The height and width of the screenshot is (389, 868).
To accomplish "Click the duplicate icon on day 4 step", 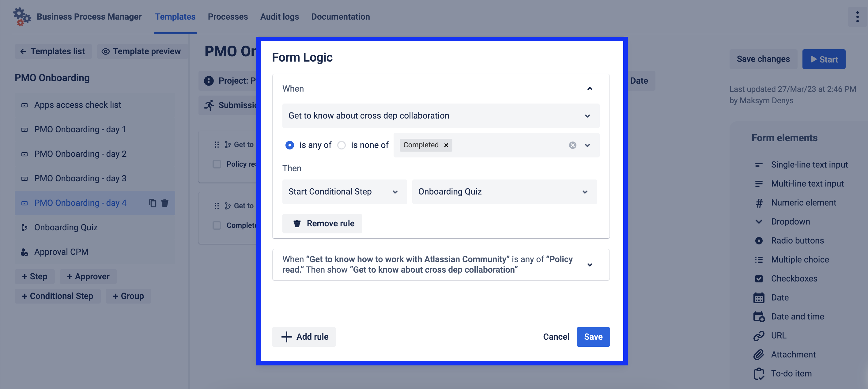I will click(x=153, y=203).
